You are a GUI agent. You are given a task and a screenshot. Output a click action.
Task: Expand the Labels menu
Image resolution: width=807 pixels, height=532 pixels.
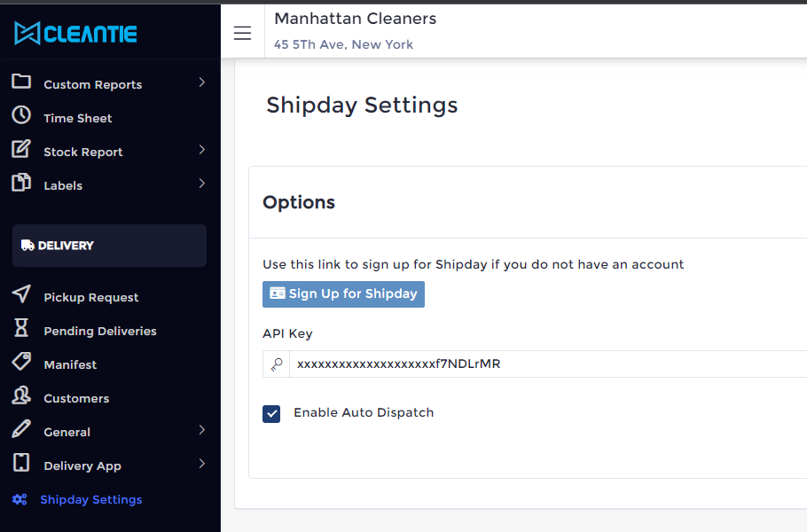click(x=202, y=184)
